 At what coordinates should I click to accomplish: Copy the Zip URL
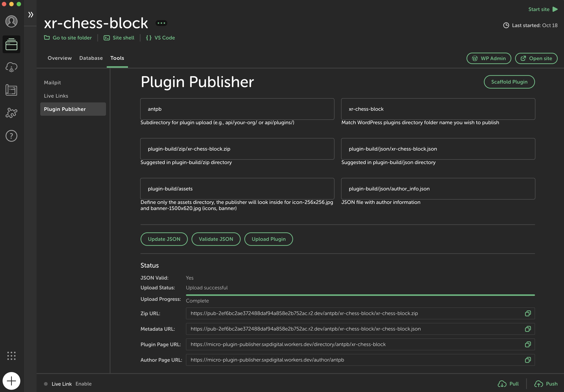point(528,313)
